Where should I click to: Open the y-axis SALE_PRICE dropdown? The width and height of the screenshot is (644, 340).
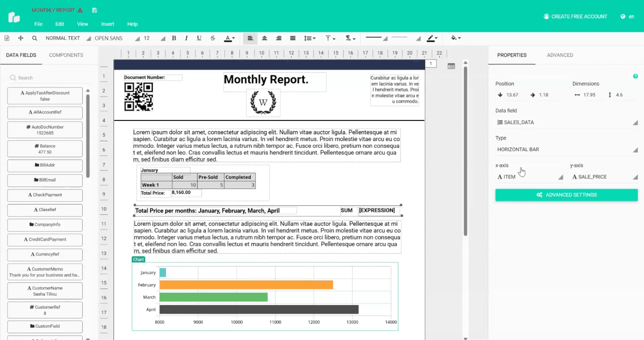(604, 177)
